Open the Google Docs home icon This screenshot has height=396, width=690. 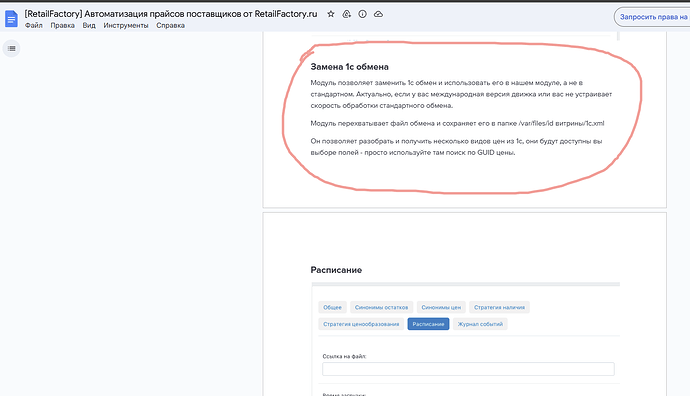(11, 19)
